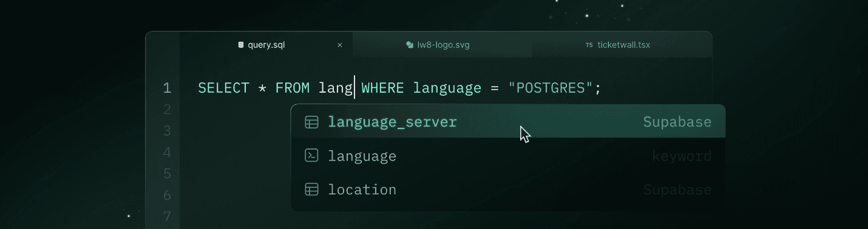Select the location autocomplete suggestion
The image size is (868, 229).
(508, 190)
